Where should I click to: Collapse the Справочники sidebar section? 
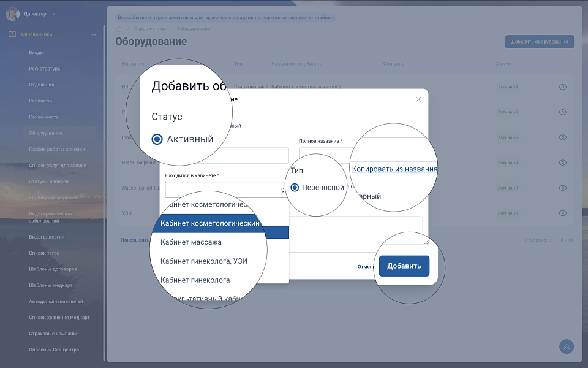94,34
